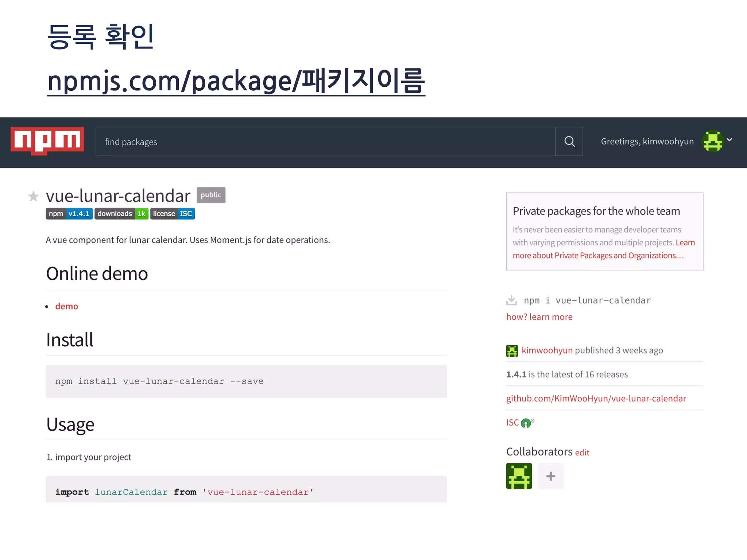
Task: Click the Online demo heading
Action: 97,273
